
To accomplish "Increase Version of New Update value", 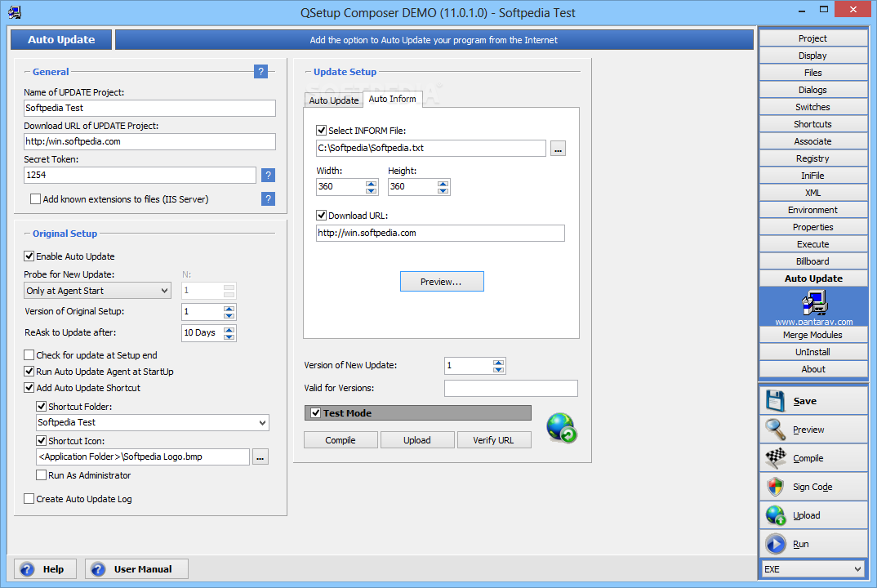I will point(498,363).
